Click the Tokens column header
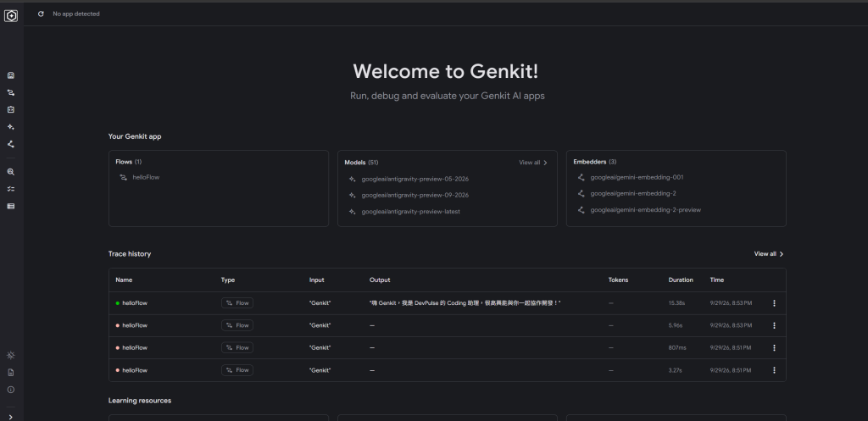 [618, 280]
